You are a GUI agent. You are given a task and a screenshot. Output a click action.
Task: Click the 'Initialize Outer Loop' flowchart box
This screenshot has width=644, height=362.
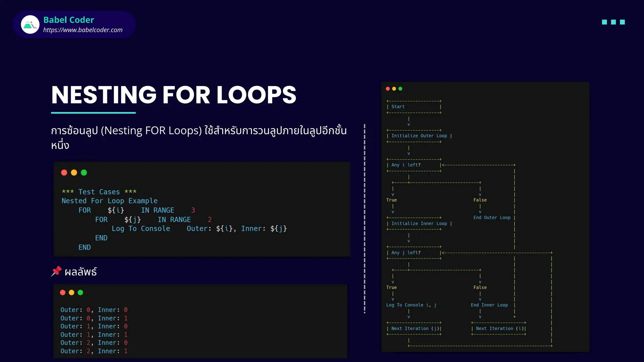click(x=419, y=136)
